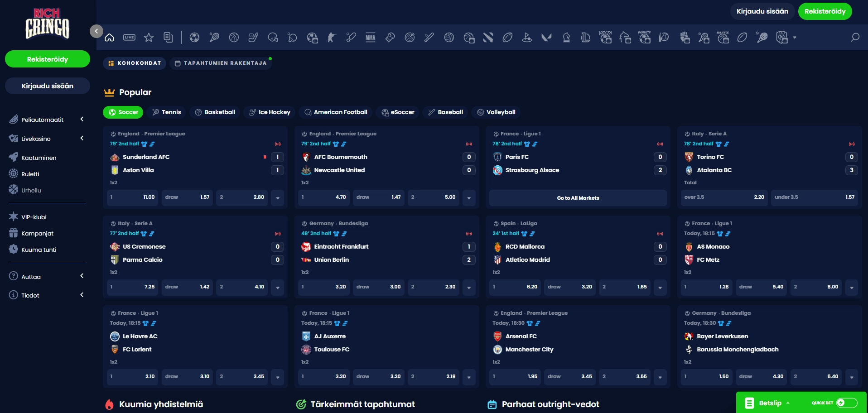Screen dimensions: 868x413
Task: Click Kirjaudu sisään in the top bar
Action: 762,11
